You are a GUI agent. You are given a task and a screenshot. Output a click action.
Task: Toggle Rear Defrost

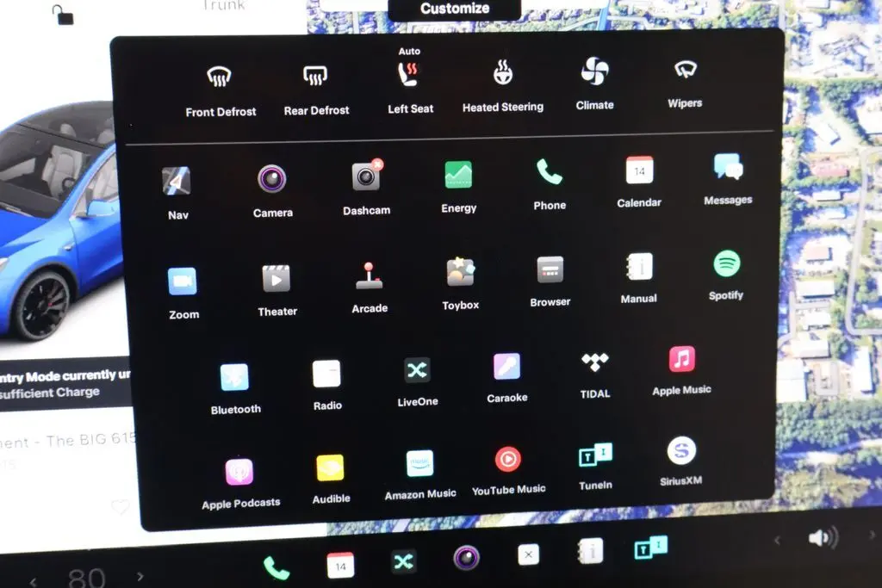(x=316, y=90)
